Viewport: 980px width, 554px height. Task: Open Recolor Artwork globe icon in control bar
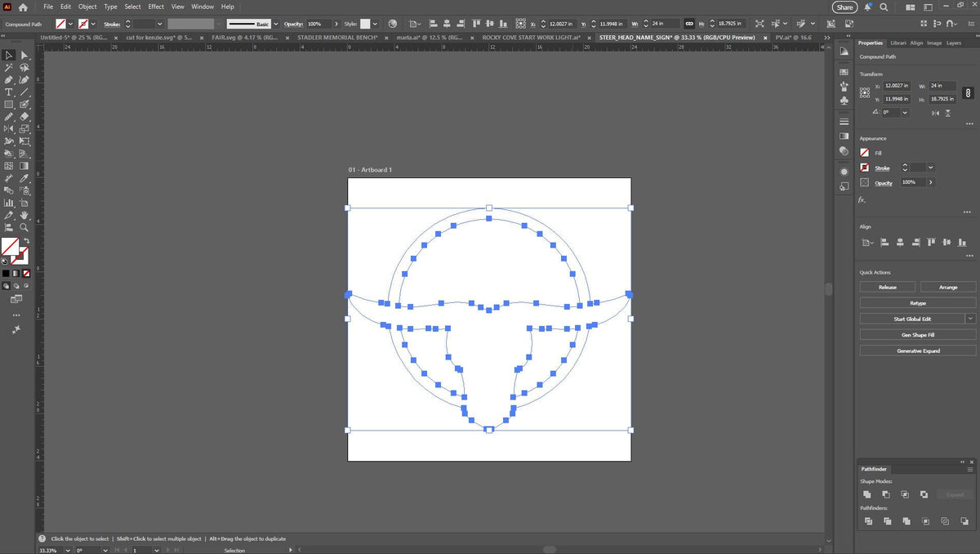pos(392,25)
